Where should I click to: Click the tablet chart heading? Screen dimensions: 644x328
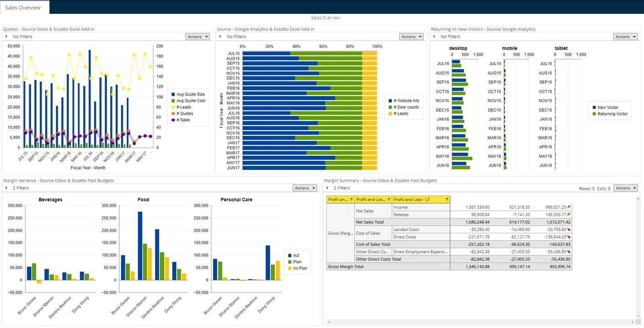point(561,48)
